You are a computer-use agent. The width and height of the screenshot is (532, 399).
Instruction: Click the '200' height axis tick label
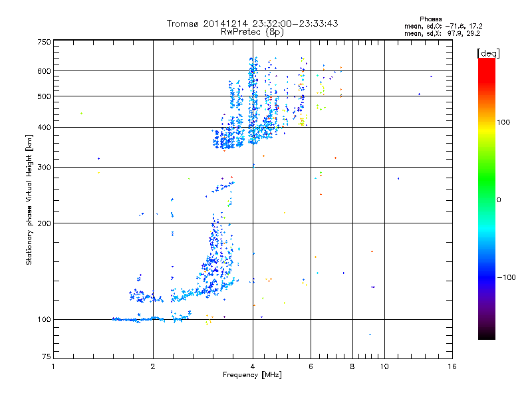click(x=44, y=223)
